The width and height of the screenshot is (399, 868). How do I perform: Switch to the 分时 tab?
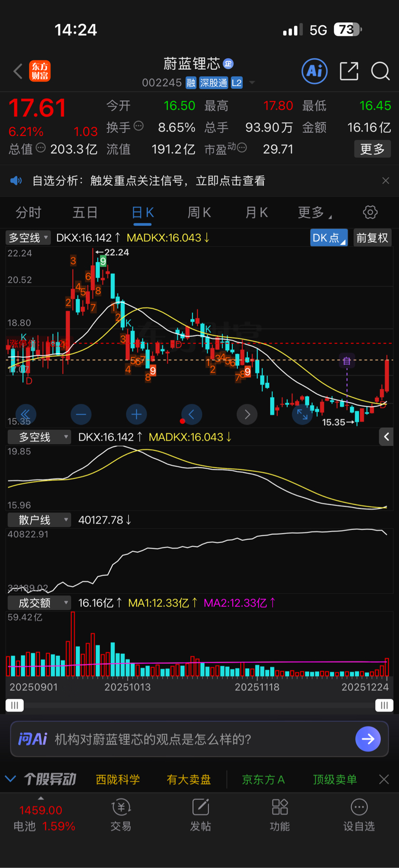[29, 212]
